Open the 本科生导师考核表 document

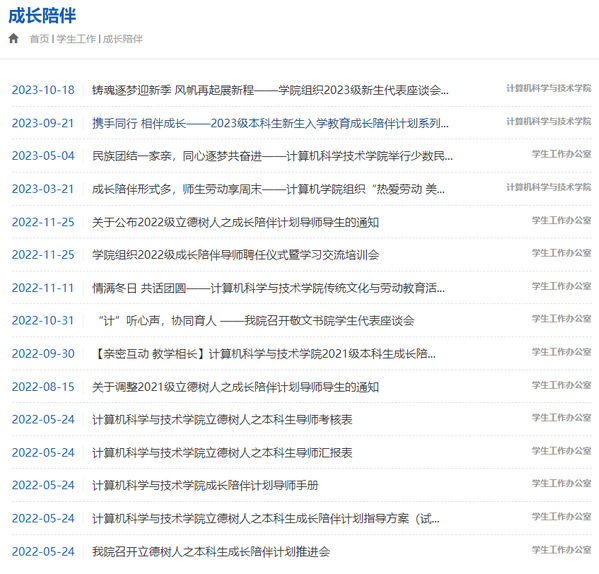[222, 420]
